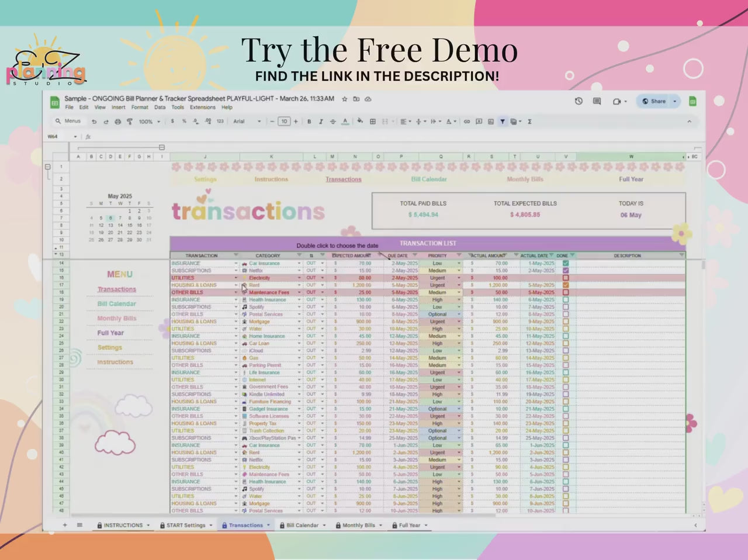Toggle the filter button in toolbar

(503, 122)
